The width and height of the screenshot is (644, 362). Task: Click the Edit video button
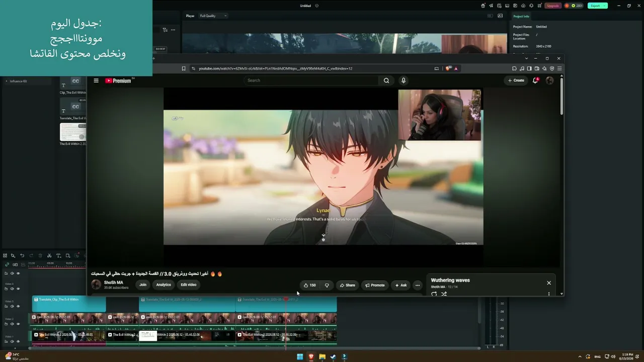(x=189, y=285)
